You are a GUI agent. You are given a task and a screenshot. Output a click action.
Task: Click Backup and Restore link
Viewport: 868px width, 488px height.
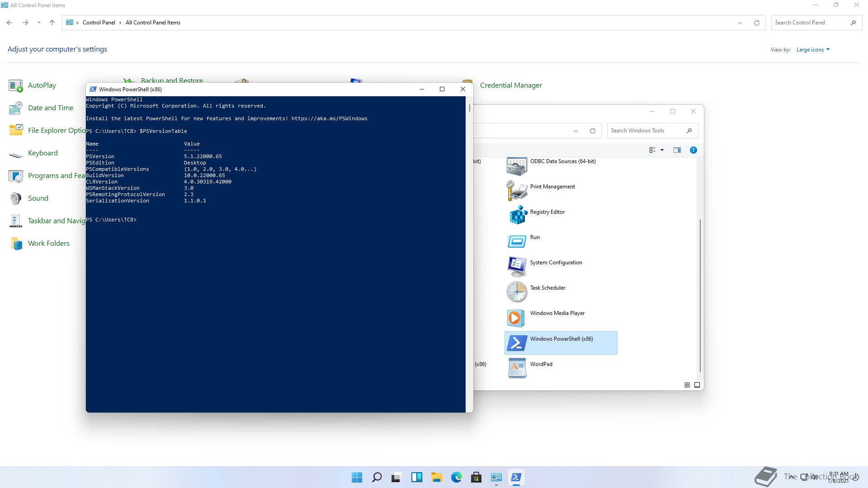coord(172,80)
